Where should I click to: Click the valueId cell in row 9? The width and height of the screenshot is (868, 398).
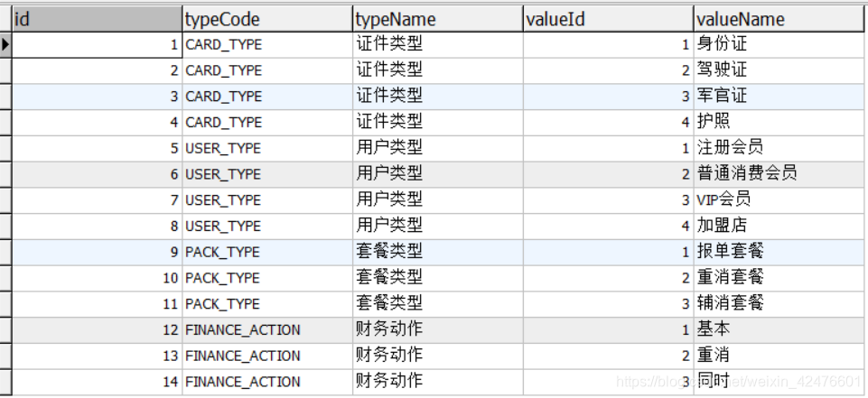click(609, 252)
